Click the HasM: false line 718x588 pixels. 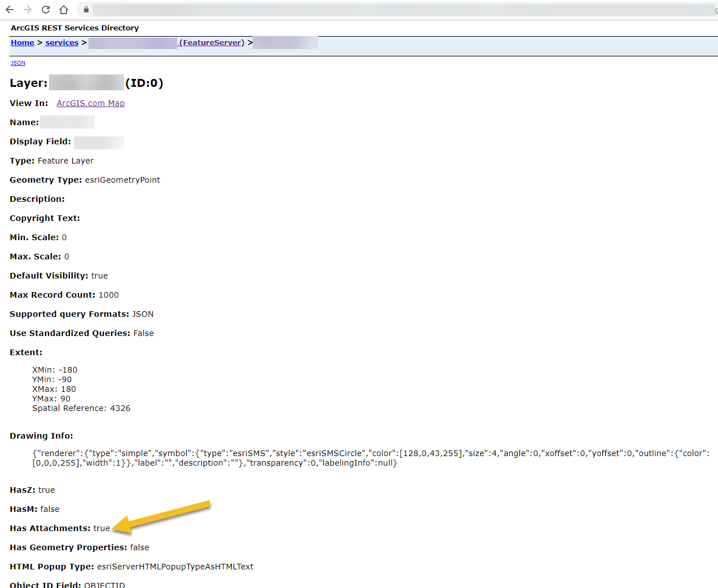click(34, 509)
